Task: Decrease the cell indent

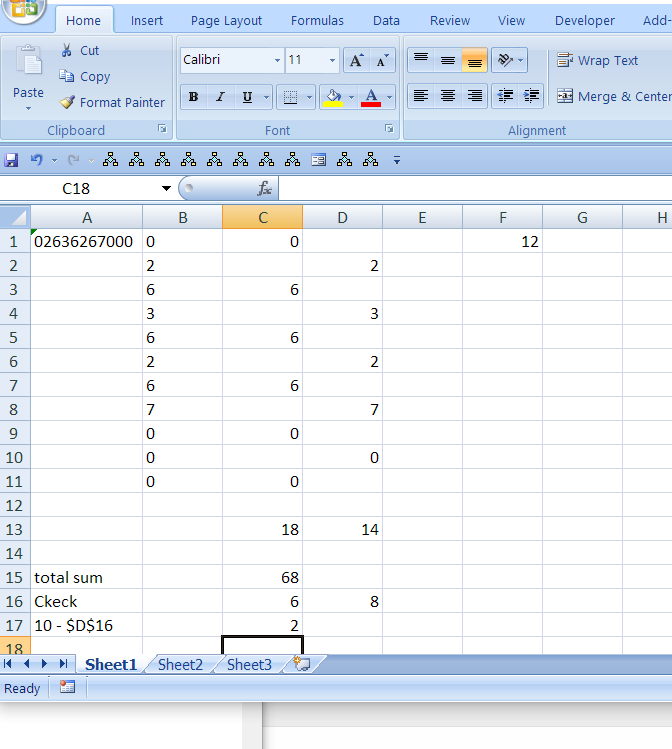Action: pyautogui.click(x=505, y=96)
